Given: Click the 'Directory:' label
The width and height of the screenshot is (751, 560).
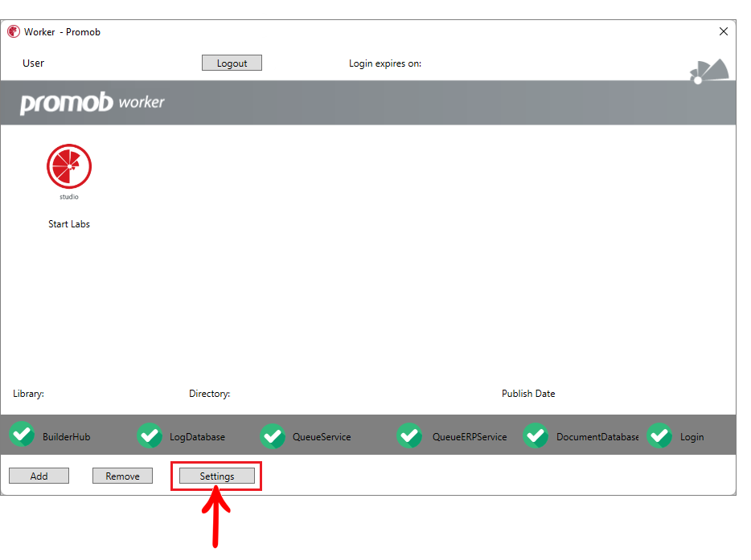Looking at the screenshot, I should 209,394.
